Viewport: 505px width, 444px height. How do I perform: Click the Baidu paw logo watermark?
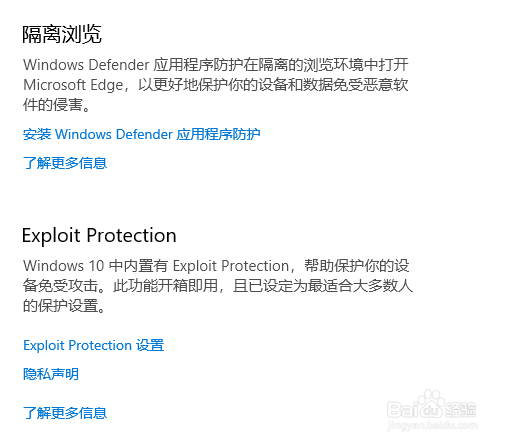tap(432, 404)
